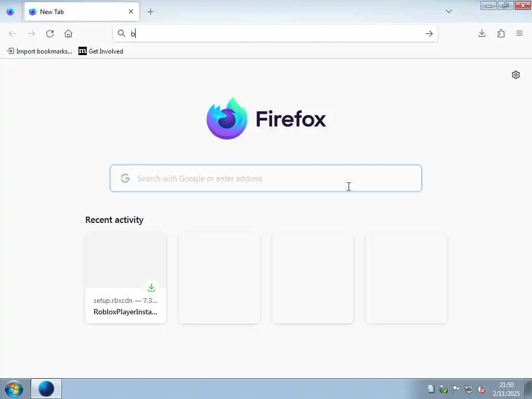Open the Extensions puzzle icon

[501, 33]
